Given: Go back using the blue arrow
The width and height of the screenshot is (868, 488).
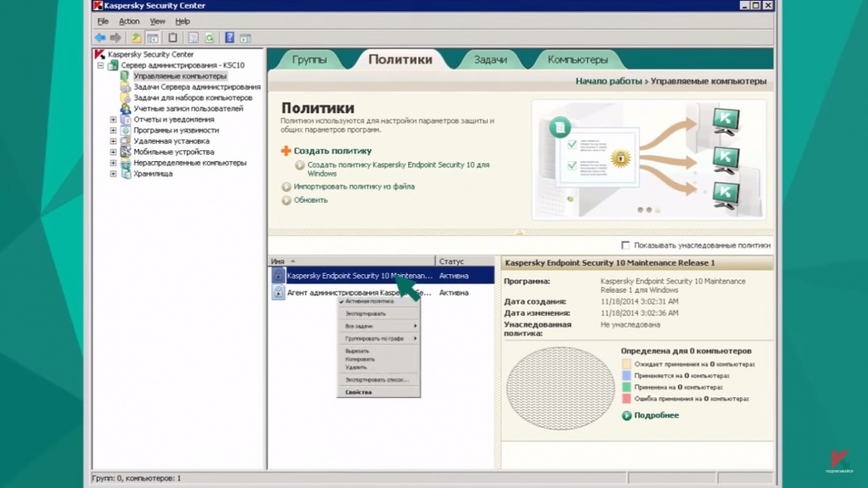Looking at the screenshot, I should tap(100, 37).
